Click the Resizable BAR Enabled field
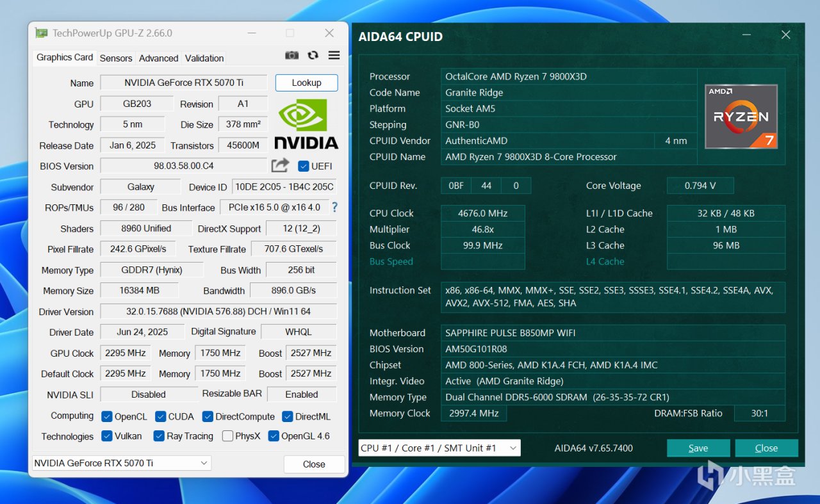 302,394
